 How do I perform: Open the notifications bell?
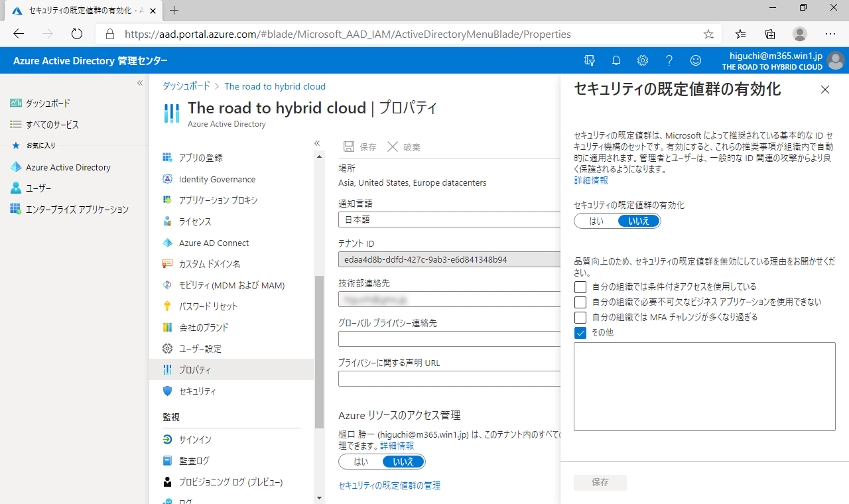pos(616,60)
